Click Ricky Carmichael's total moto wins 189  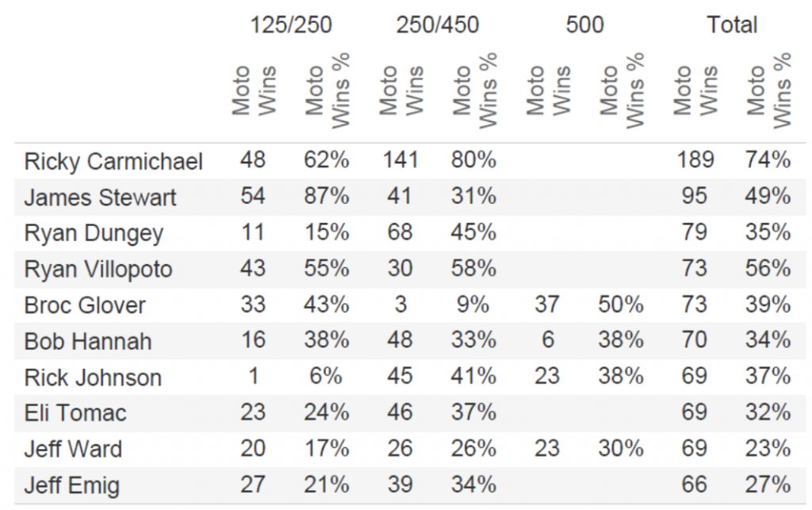point(694,160)
